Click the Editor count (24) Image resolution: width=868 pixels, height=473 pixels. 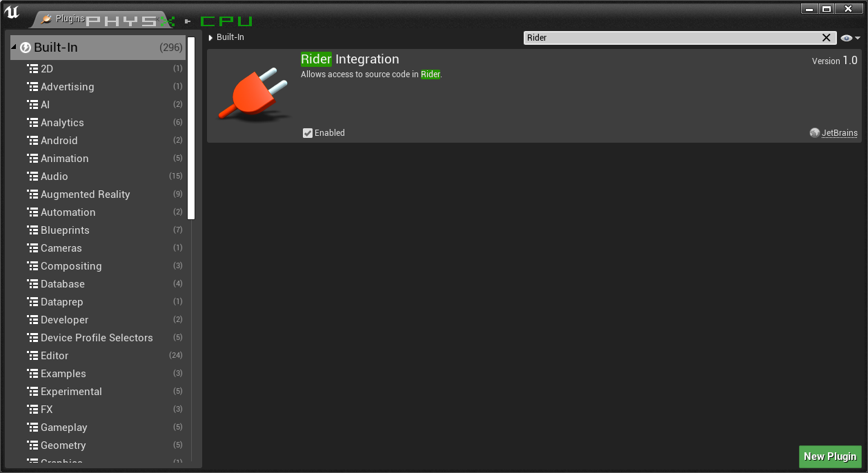pyautogui.click(x=176, y=356)
